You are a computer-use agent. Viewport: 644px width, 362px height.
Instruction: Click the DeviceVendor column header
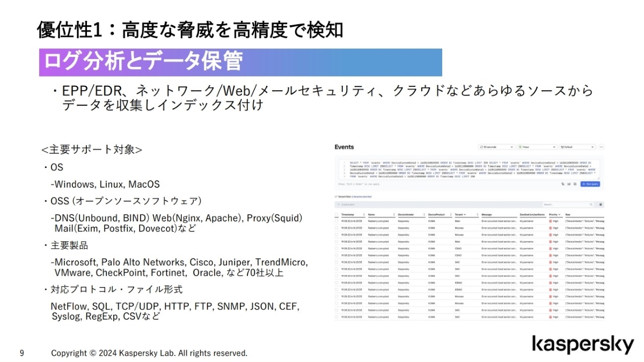[x=406, y=215]
